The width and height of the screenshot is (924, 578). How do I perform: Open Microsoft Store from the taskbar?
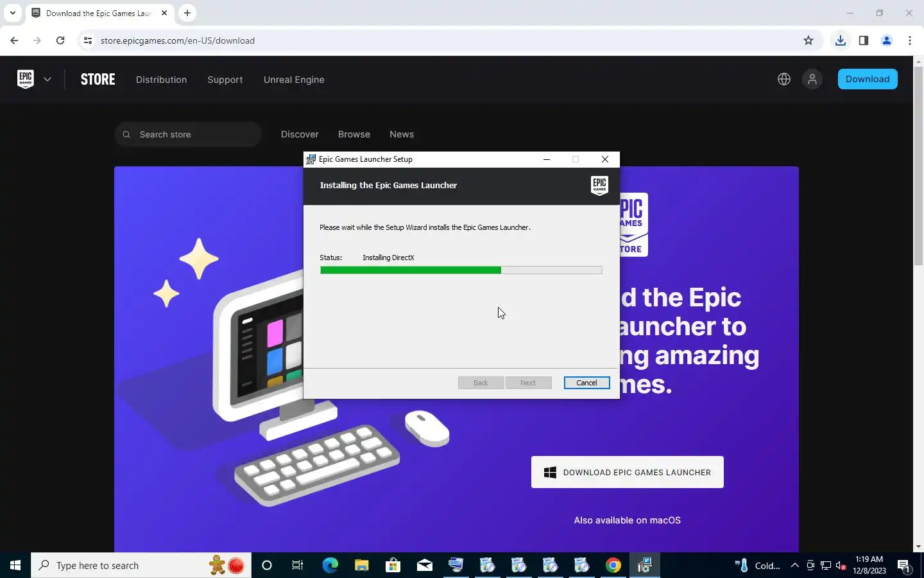[393, 565]
